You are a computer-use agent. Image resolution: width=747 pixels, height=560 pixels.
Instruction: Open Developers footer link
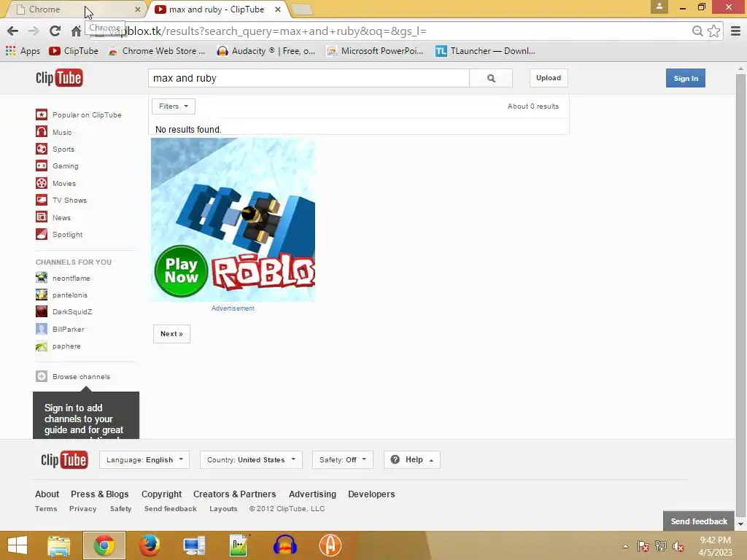point(371,494)
